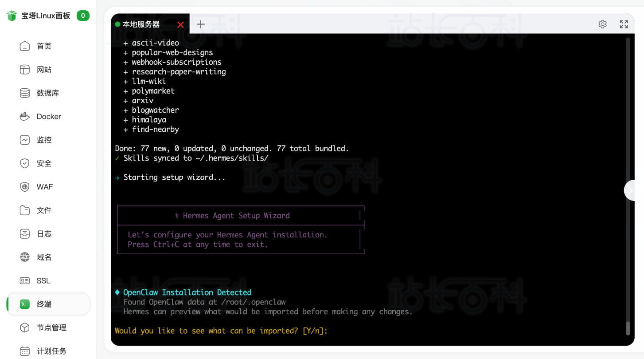Click the green notification count badge
The width and height of the screenshot is (644, 359).
[x=83, y=16]
